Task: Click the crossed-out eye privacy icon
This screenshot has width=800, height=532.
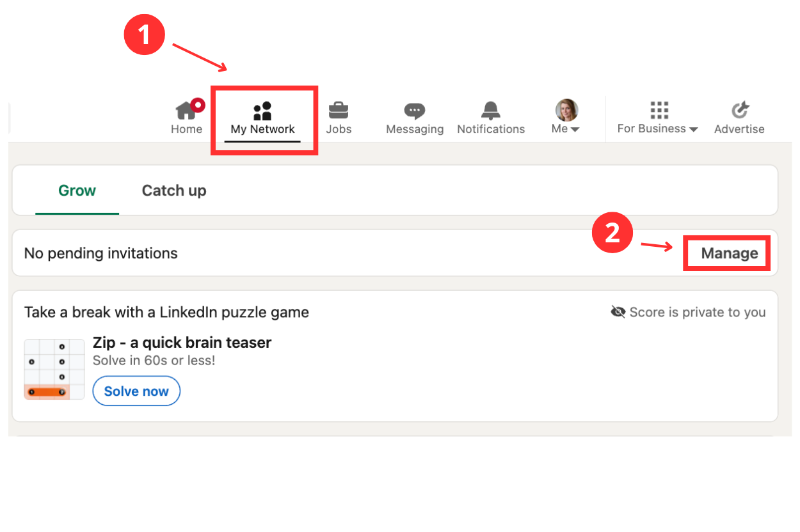Action: [618, 312]
